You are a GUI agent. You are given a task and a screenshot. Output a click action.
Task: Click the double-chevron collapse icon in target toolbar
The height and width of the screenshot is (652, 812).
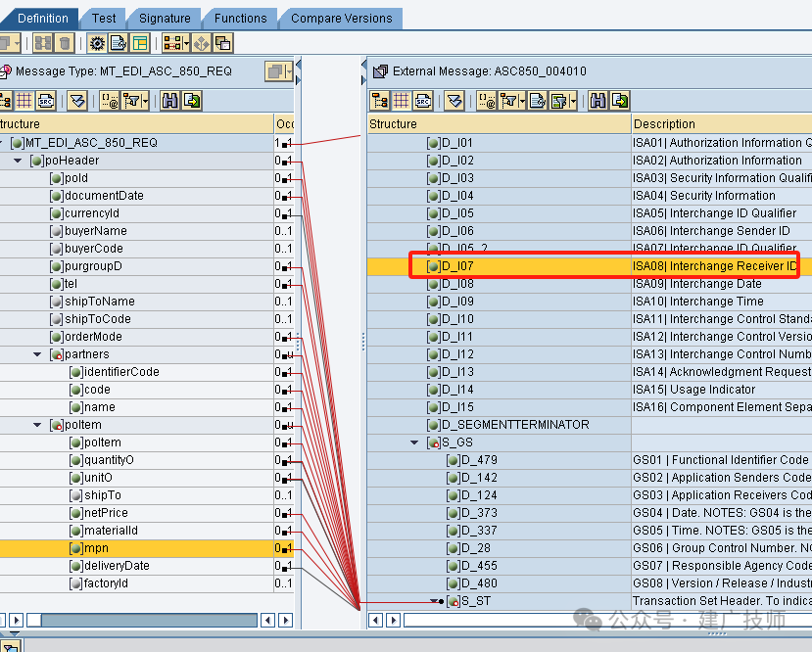(454, 101)
